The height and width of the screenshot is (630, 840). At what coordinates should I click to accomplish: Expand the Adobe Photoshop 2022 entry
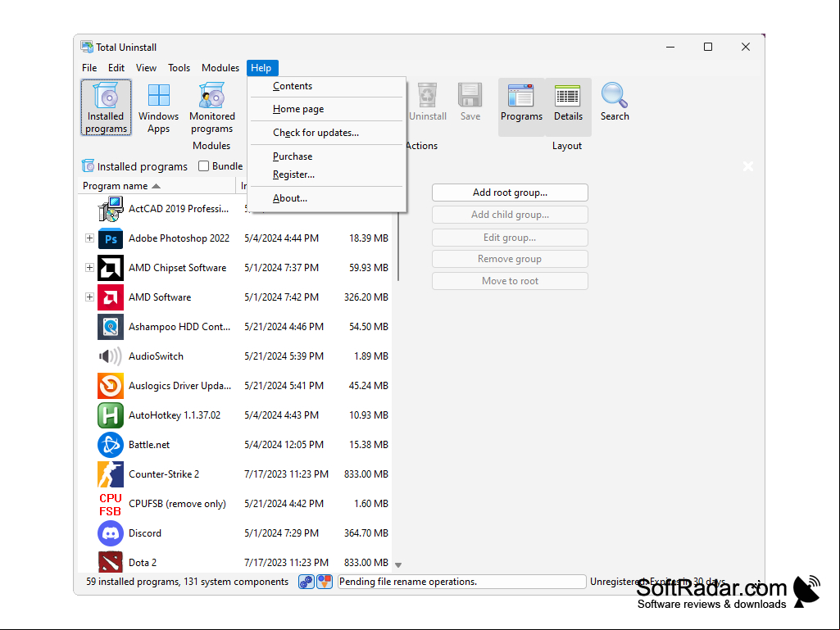[x=89, y=238]
